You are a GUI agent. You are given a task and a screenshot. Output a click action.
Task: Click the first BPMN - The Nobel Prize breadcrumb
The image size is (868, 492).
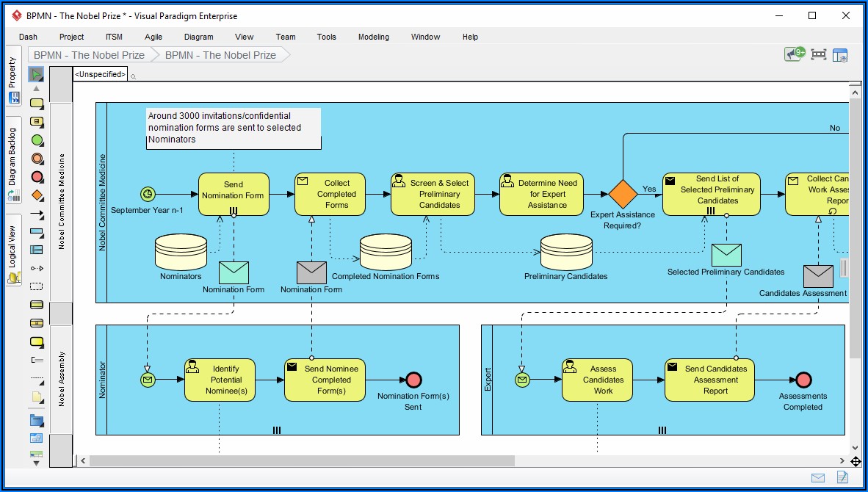[x=89, y=55]
